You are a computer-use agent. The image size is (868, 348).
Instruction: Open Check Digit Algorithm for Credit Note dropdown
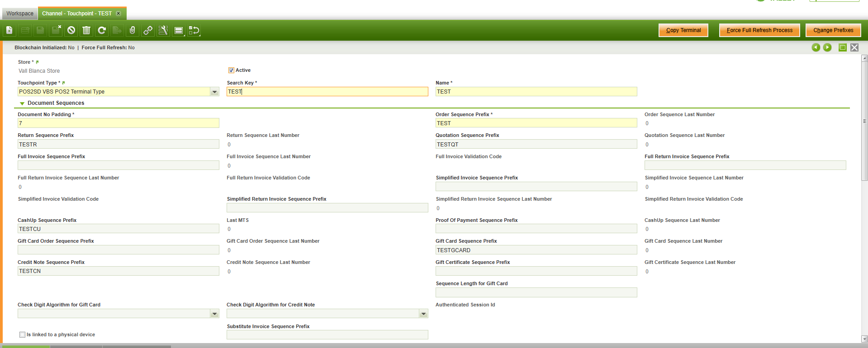pos(423,314)
